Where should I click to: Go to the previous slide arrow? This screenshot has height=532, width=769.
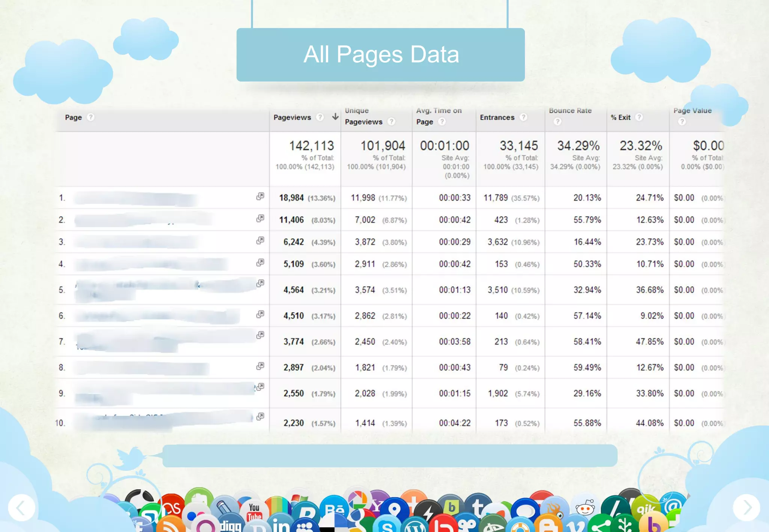click(x=22, y=508)
